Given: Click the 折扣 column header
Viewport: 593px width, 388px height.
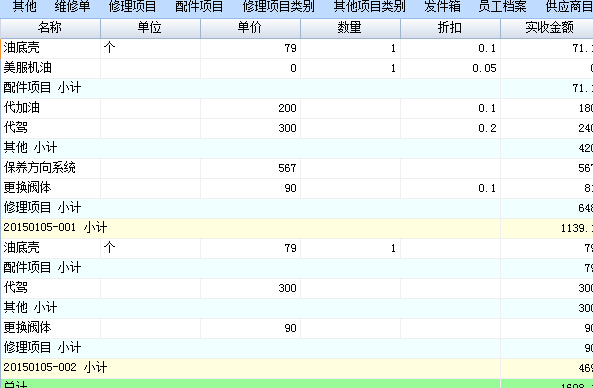Looking at the screenshot, I should (x=450, y=28).
